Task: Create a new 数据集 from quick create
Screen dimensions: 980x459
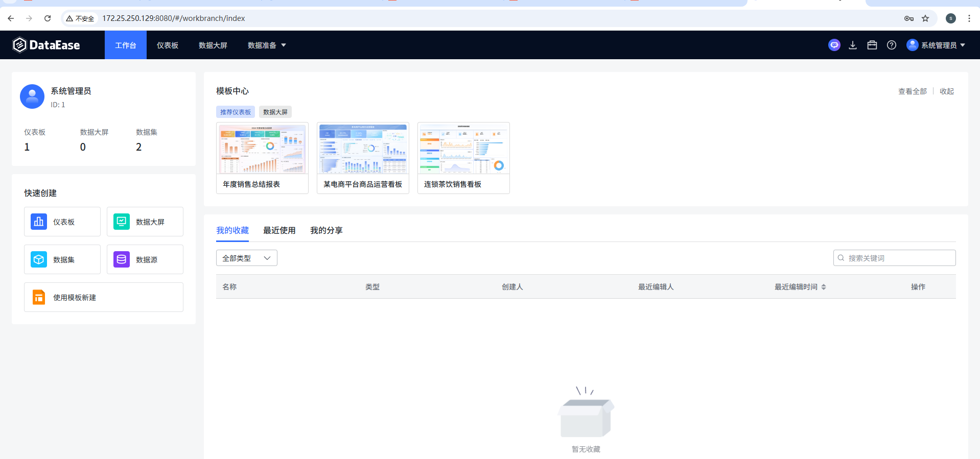Action: point(62,259)
